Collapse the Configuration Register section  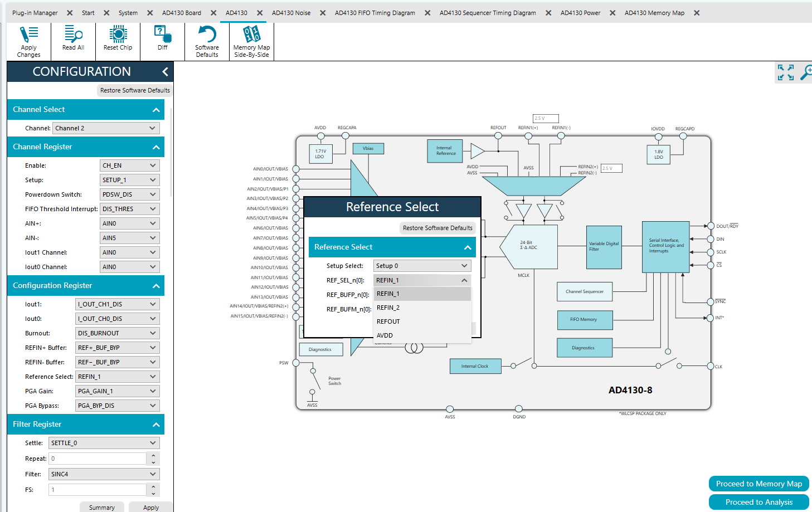pos(156,286)
